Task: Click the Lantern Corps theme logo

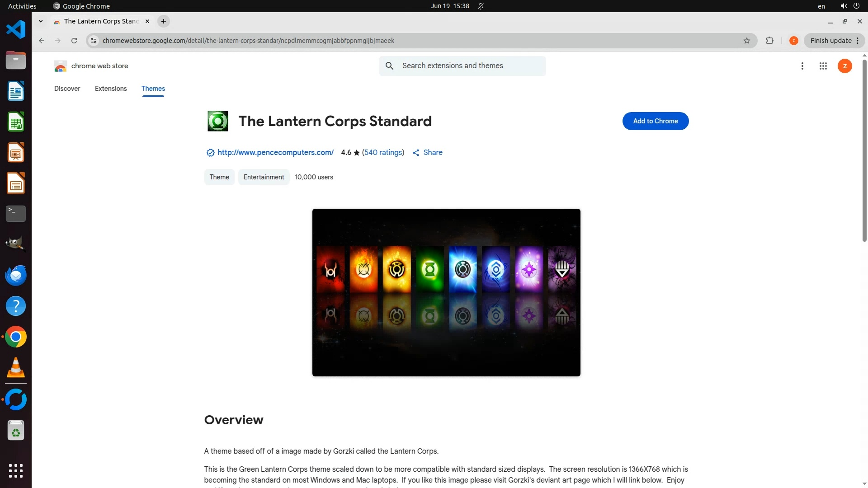Action: point(217,121)
